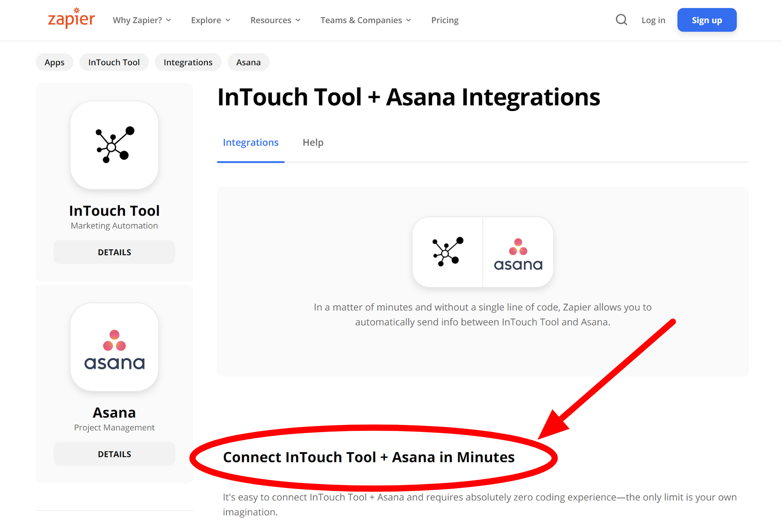The width and height of the screenshot is (782, 532).
Task: Select the Apps breadcrumb
Action: pyautogui.click(x=54, y=62)
